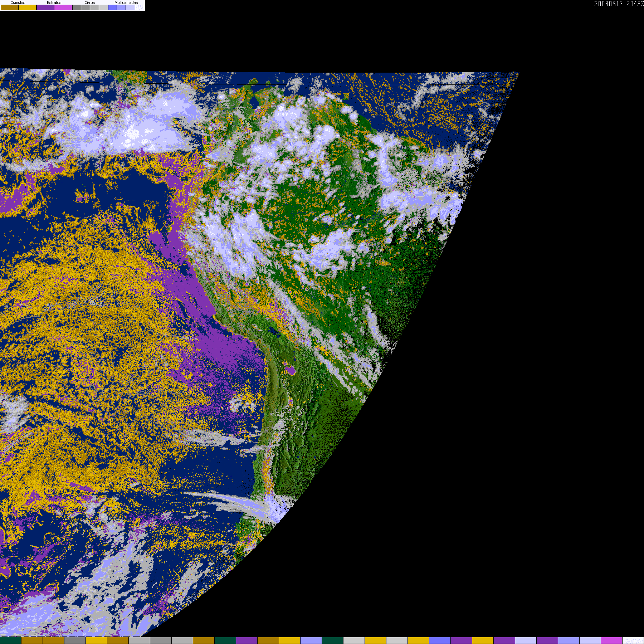644x644 pixels.
Task: Click the 20080613 2045Z timestamp
Action: click(619, 4)
